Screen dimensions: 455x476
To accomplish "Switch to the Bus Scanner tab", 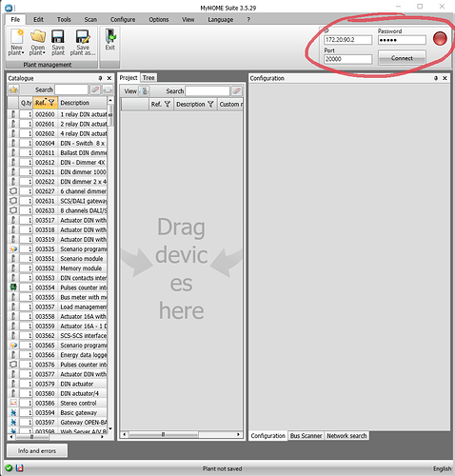I will tap(306, 436).
